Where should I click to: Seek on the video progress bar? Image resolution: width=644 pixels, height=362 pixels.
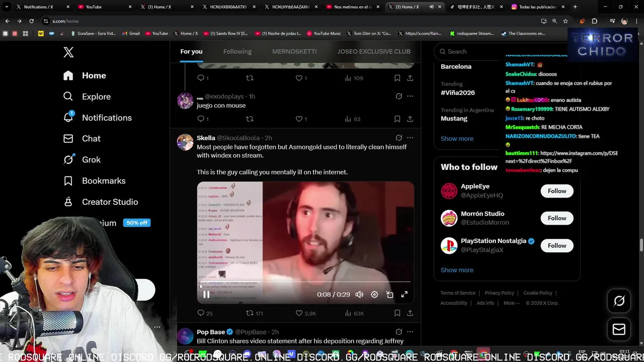pos(305,282)
